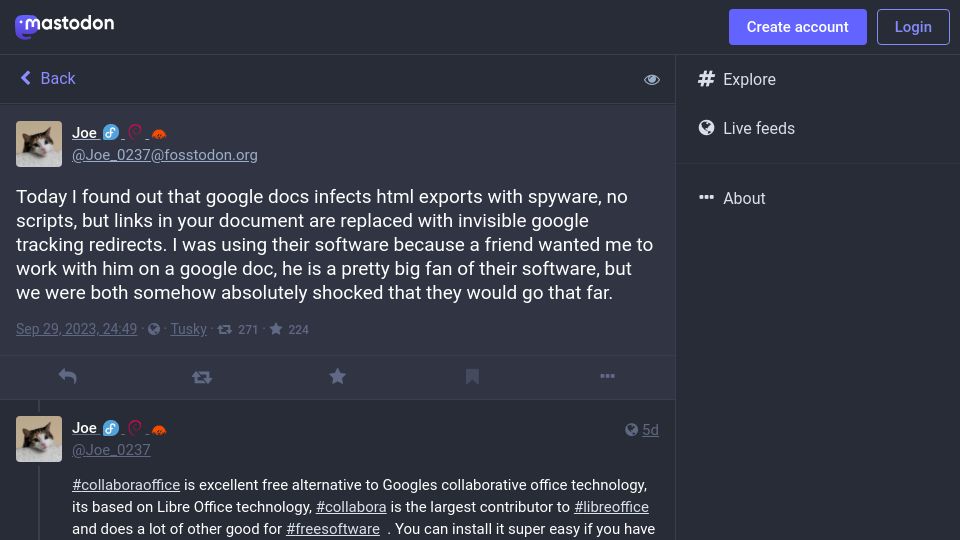The height and width of the screenshot is (540, 960).
Task: Click the ellipsis icon beside About
Action: coord(706,197)
